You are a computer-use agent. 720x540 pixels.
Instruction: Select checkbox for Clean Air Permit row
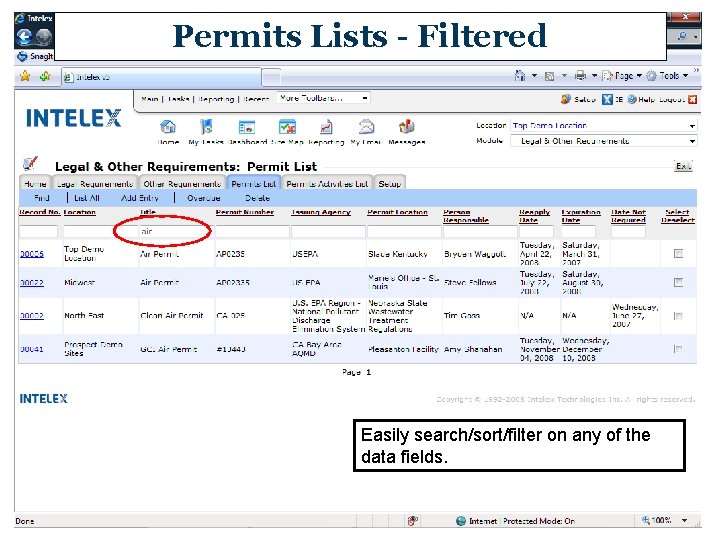(x=678, y=316)
